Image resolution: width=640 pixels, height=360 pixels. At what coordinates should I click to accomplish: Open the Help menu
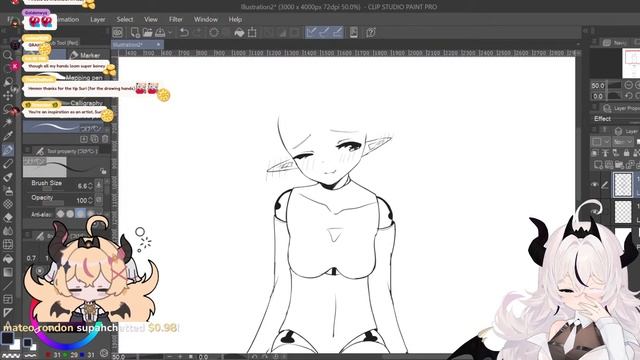(x=235, y=19)
